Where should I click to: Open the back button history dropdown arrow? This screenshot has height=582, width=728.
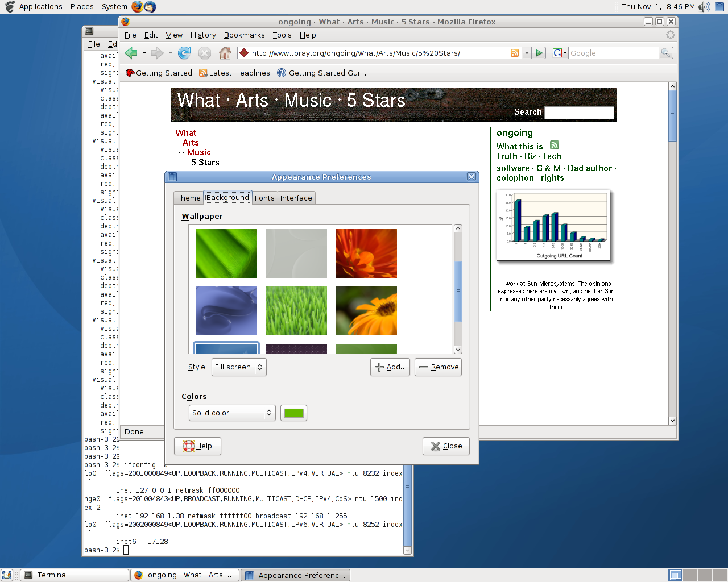pos(144,53)
